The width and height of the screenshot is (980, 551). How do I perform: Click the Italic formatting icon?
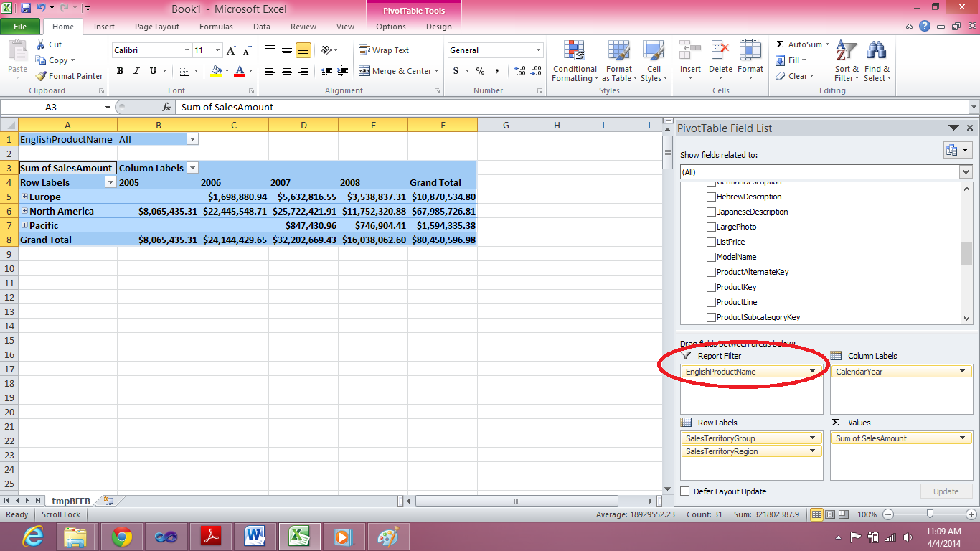(136, 71)
